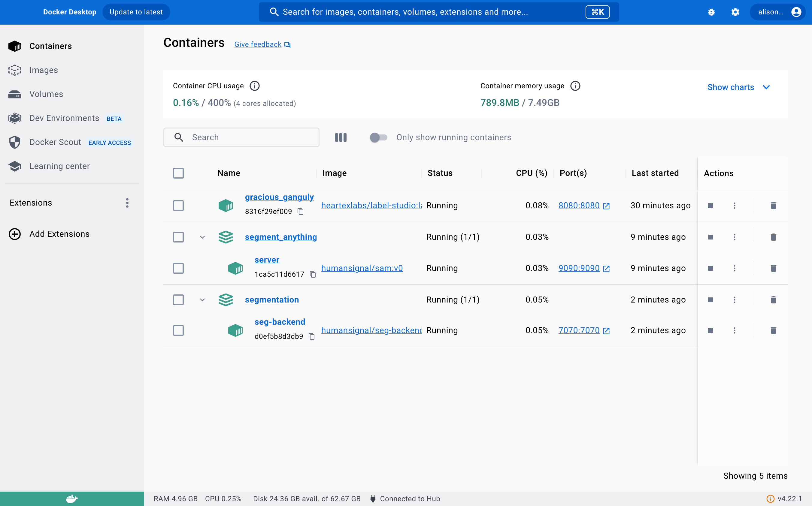Screen dimensions: 812x506
Task: Open the 8080:8080 port link
Action: pos(579,206)
